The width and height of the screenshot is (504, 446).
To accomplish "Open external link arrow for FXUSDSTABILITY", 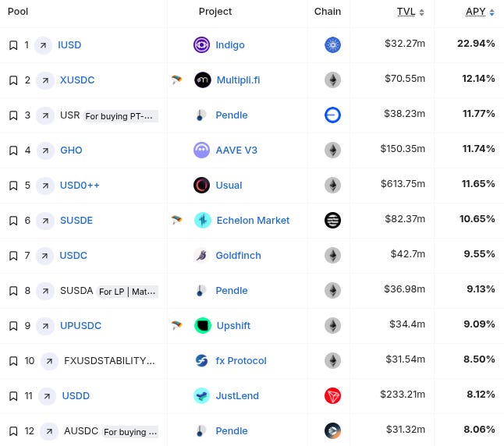I will 49,361.
